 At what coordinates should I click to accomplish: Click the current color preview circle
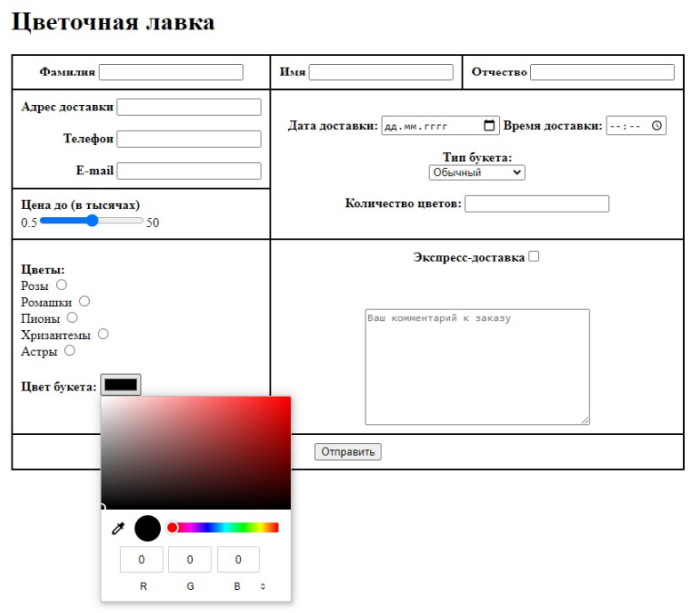[148, 528]
